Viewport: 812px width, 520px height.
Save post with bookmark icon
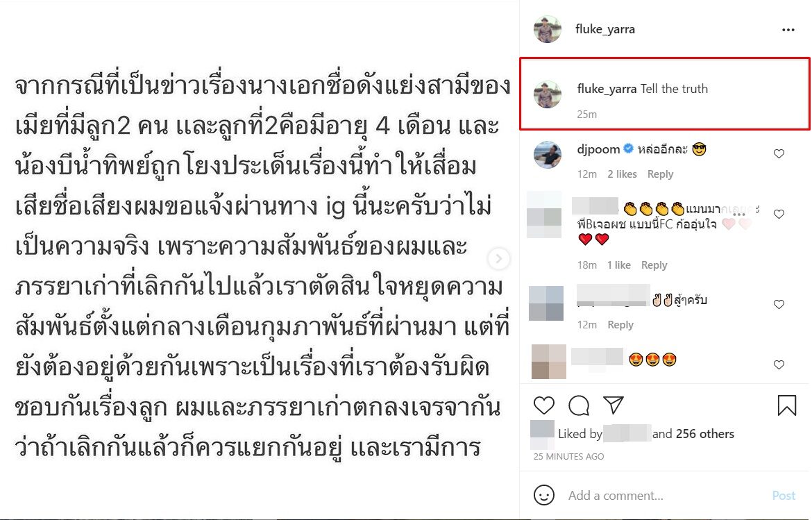pos(786,405)
